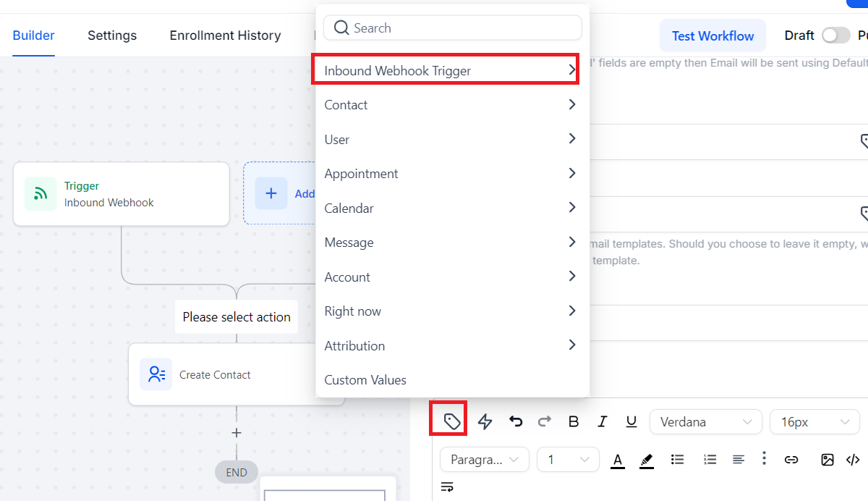Click the lightning bolt trigger icon
868x501 pixels.
[x=485, y=421]
